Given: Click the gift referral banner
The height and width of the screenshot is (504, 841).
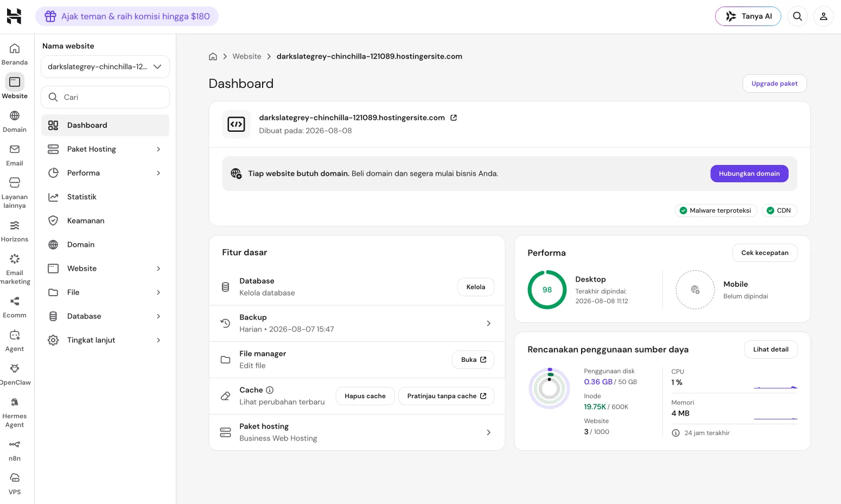Looking at the screenshot, I should [x=127, y=16].
